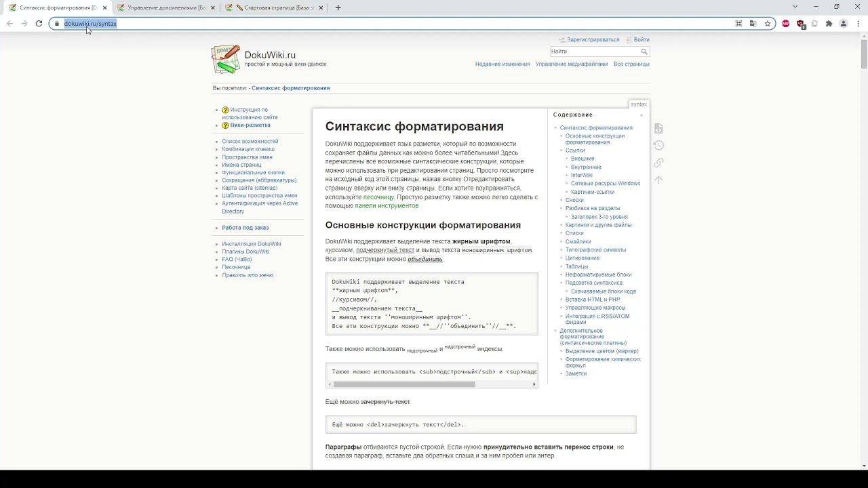Follow the панели инструментов link

pos(387,206)
